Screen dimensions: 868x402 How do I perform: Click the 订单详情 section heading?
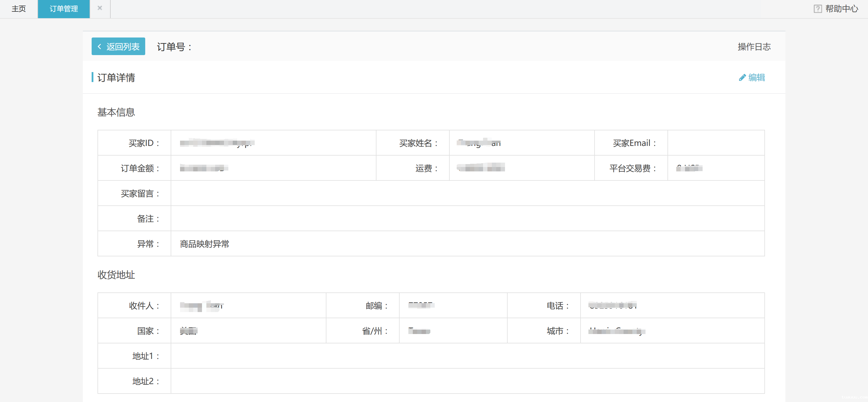(x=116, y=78)
